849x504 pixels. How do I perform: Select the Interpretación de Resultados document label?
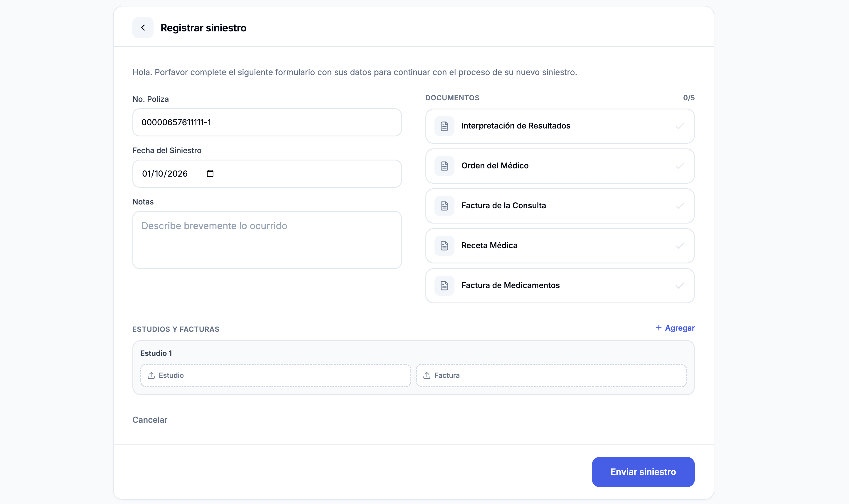point(516,126)
